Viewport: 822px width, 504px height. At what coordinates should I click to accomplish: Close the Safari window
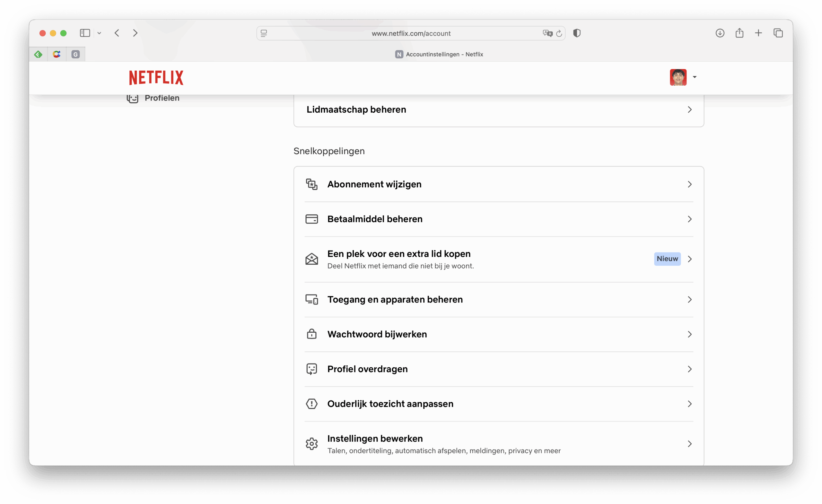(x=42, y=33)
